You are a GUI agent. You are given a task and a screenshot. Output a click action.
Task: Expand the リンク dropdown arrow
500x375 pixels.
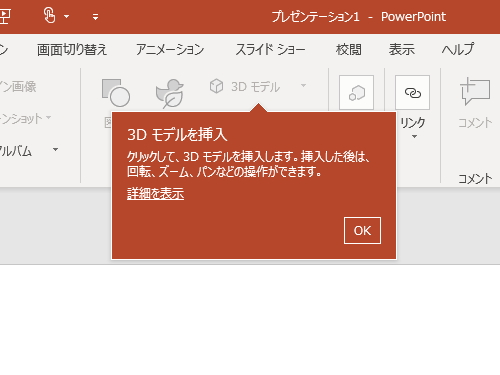point(414,137)
